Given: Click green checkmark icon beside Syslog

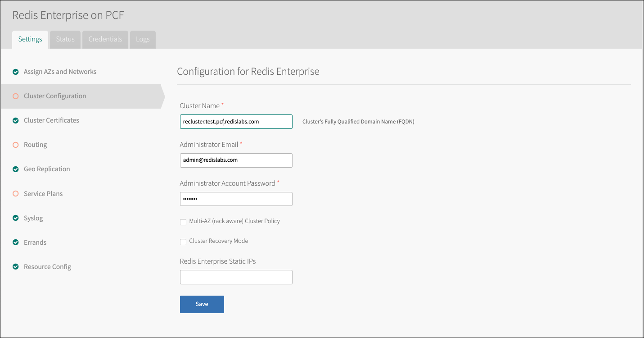Looking at the screenshot, I should [16, 218].
